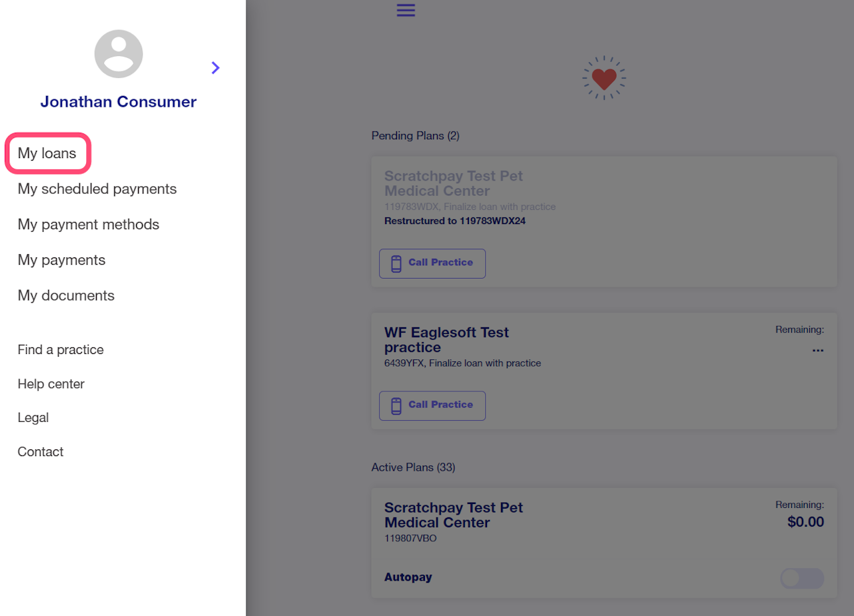Expand profile with the purple chevron arrow
Screen dimensions: 854x616
(215, 67)
